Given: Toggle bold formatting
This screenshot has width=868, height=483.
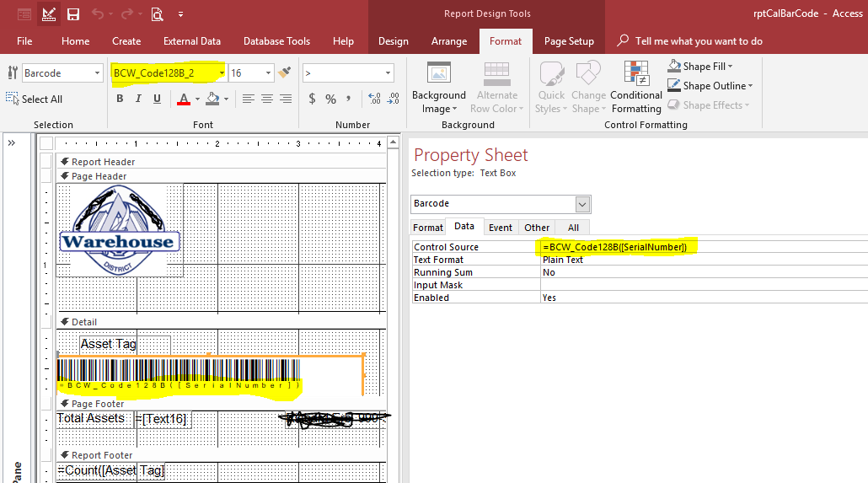Looking at the screenshot, I should point(120,99).
